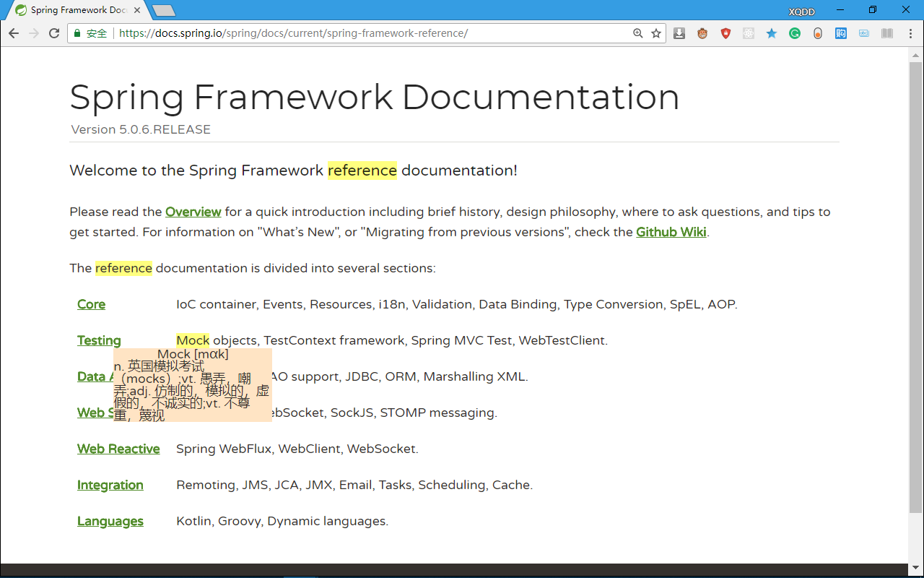Go to the Integration section link
The width and height of the screenshot is (924, 578).
coord(110,485)
